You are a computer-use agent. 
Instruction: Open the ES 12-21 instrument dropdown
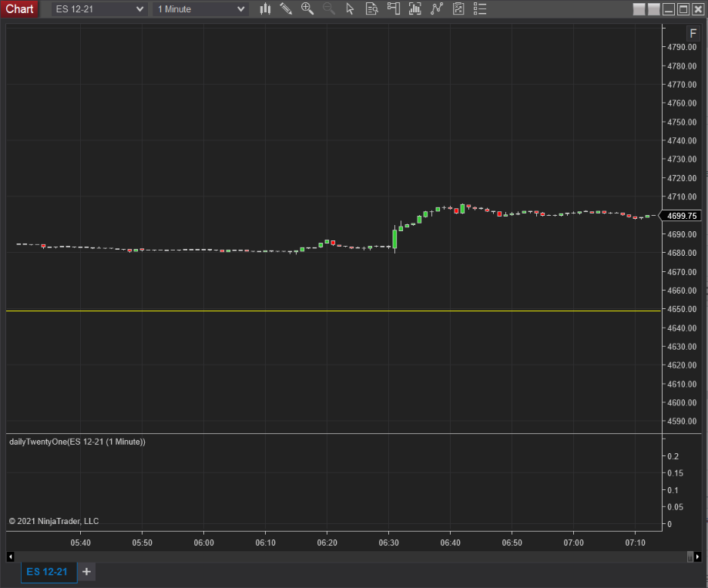[99, 9]
